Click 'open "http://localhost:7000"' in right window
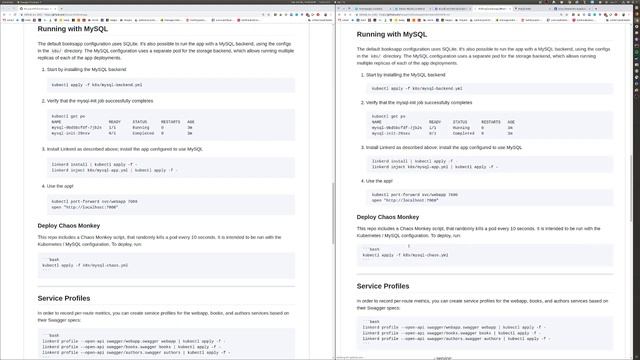640x360 pixels. 405,200
